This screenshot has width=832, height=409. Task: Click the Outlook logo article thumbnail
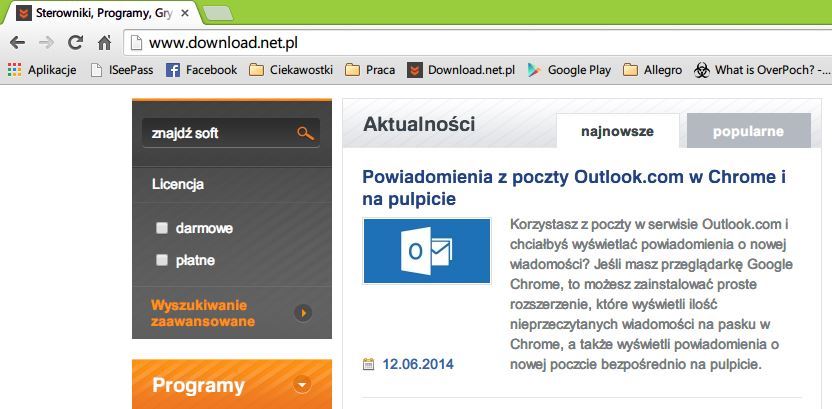tap(427, 251)
